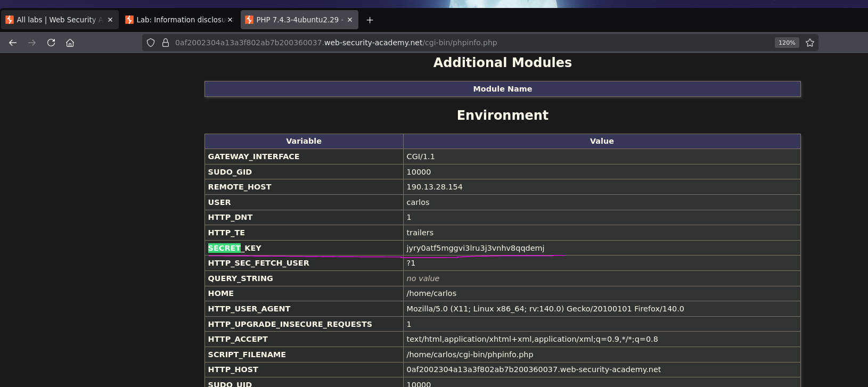Reset the 120% zoom level badge
The width and height of the screenshot is (868, 387).
[x=787, y=43]
